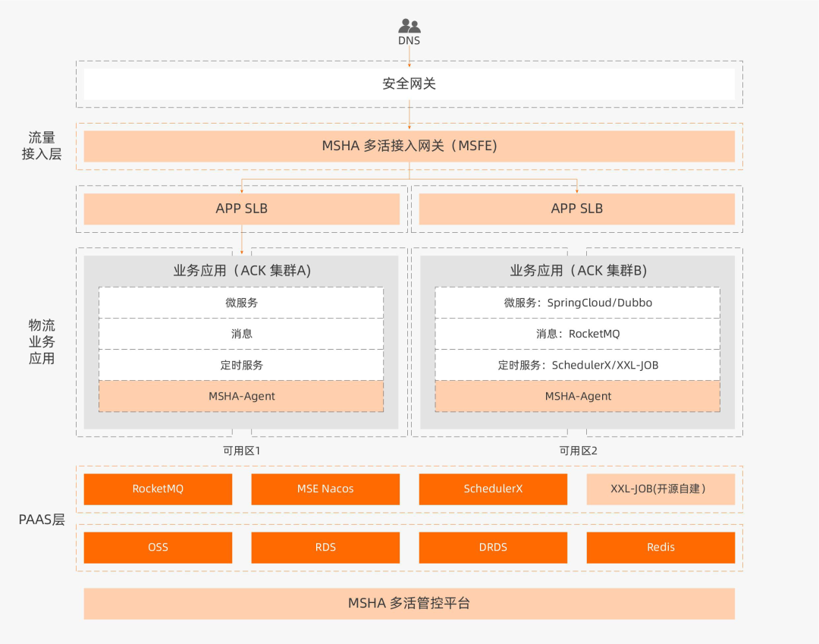Click the 业务应用 (ACK 集群A) title

[x=242, y=271]
